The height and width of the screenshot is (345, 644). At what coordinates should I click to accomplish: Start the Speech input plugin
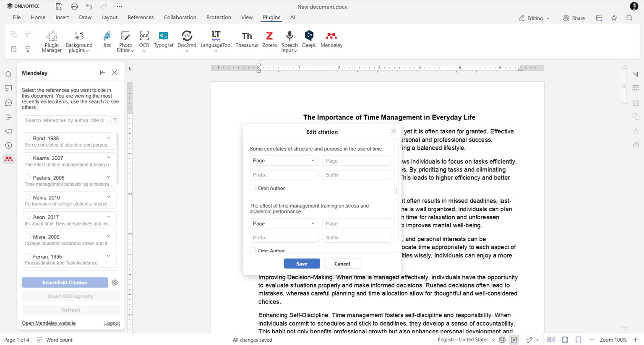point(289,42)
